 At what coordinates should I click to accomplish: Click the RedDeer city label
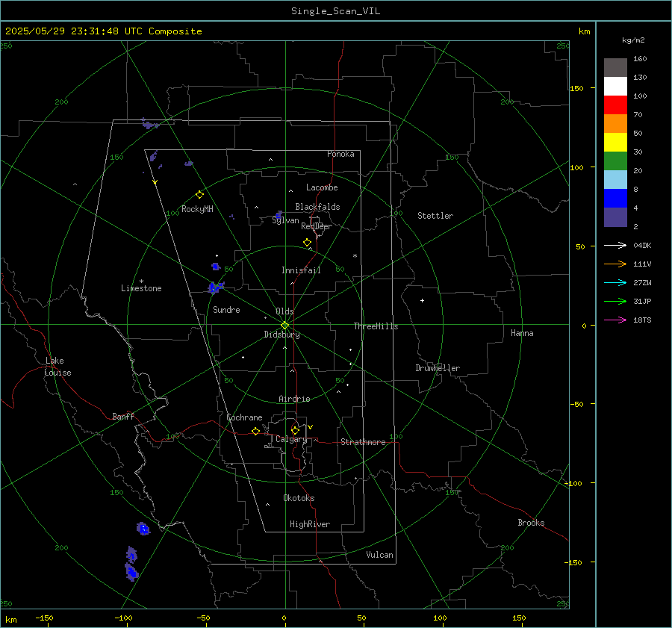tap(317, 226)
